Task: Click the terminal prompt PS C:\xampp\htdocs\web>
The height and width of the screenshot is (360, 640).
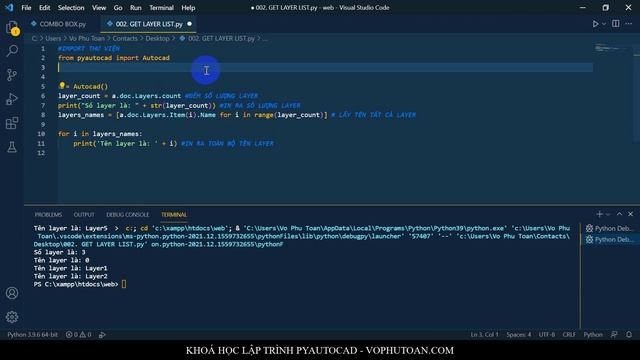Action: pos(76,284)
